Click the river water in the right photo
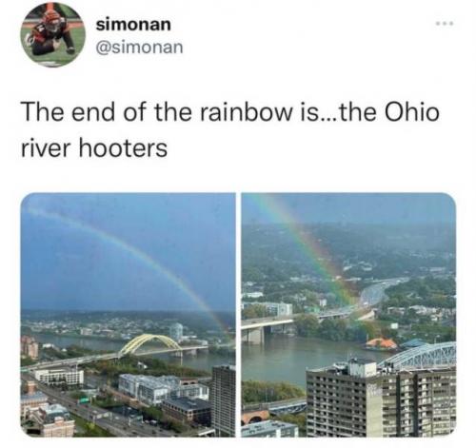Image resolution: width=476 pixels, height=448 pixels. click(286, 359)
